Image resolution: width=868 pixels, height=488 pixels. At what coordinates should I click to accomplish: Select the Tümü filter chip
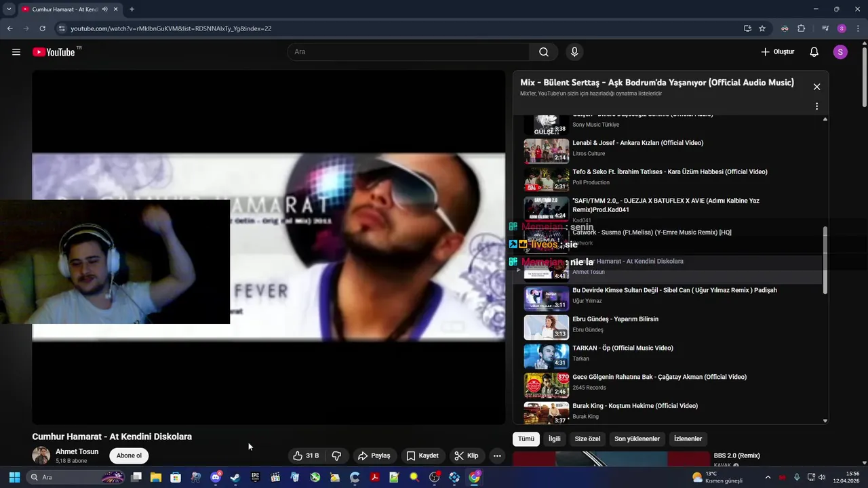click(x=526, y=439)
